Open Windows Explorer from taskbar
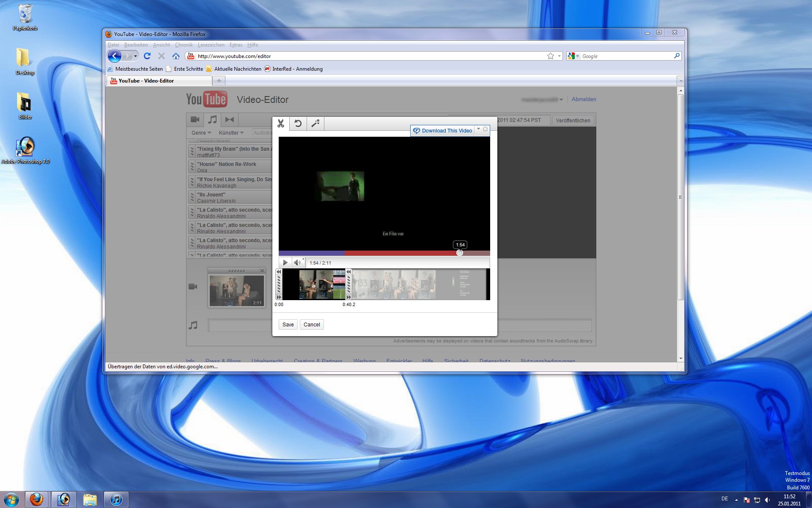Screen dimensions: 812x508 90,500
